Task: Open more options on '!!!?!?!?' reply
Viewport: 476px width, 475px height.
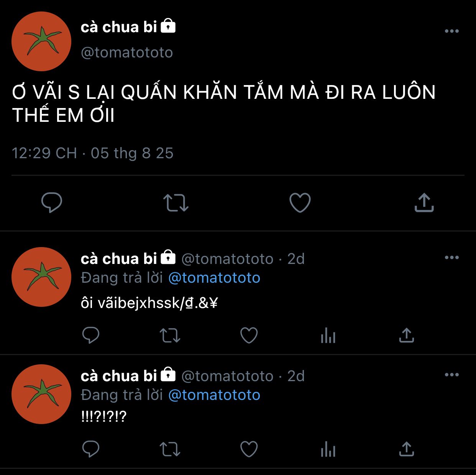Action: pos(452,375)
